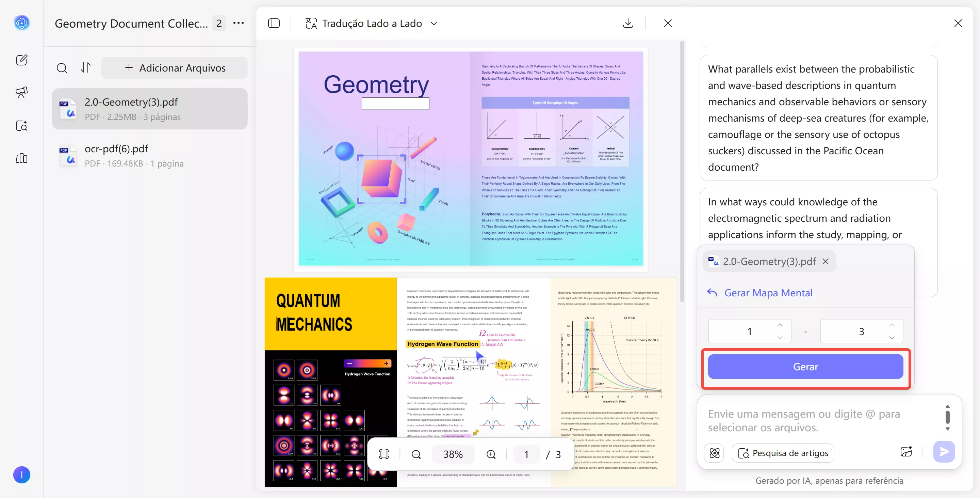Download the translated document
Screen dimensions: 980x498
(x=628, y=23)
